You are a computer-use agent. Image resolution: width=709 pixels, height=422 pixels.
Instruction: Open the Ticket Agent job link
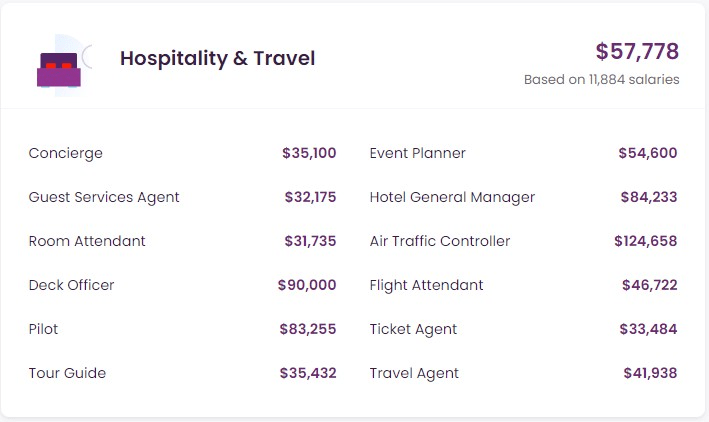(413, 329)
